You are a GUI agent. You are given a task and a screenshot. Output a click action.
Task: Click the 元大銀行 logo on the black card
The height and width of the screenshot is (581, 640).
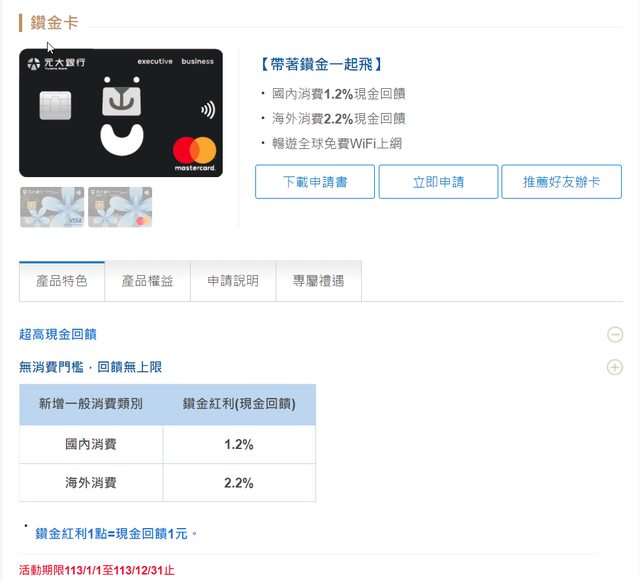(x=57, y=63)
